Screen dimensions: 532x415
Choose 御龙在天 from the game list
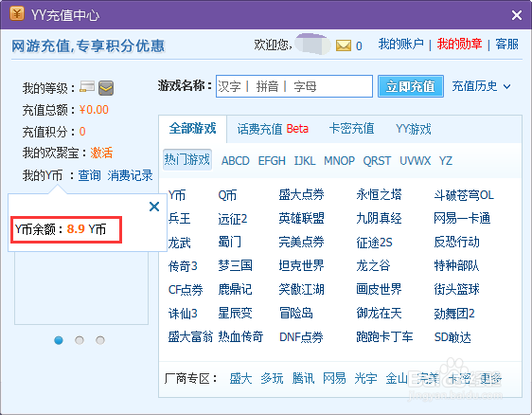tap(379, 313)
